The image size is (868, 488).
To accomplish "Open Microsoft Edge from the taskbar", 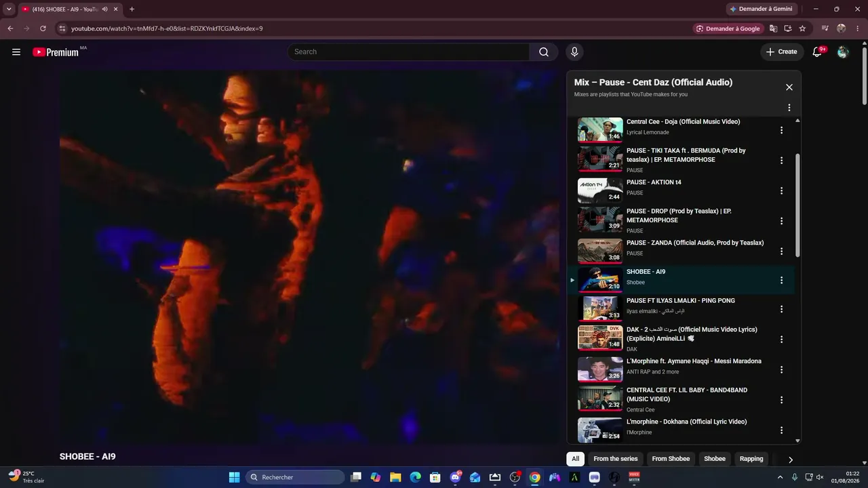I will point(415,477).
